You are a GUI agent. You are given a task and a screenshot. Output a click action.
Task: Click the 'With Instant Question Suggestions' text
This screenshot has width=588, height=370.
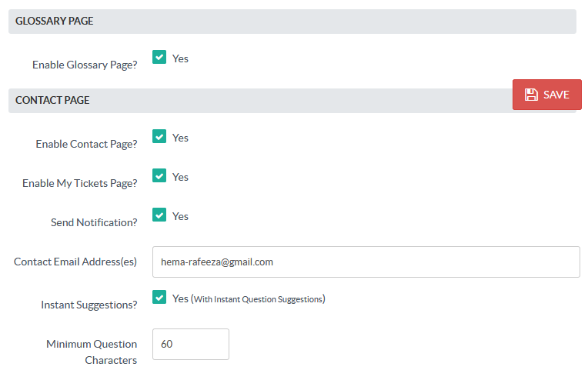tap(258, 299)
